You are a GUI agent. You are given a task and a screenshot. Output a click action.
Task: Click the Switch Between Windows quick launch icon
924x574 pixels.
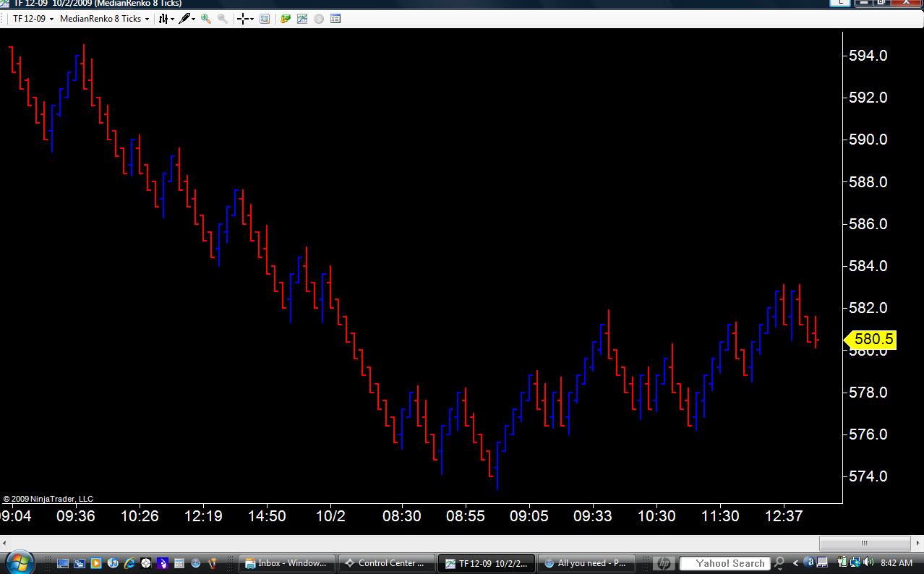tap(80, 563)
